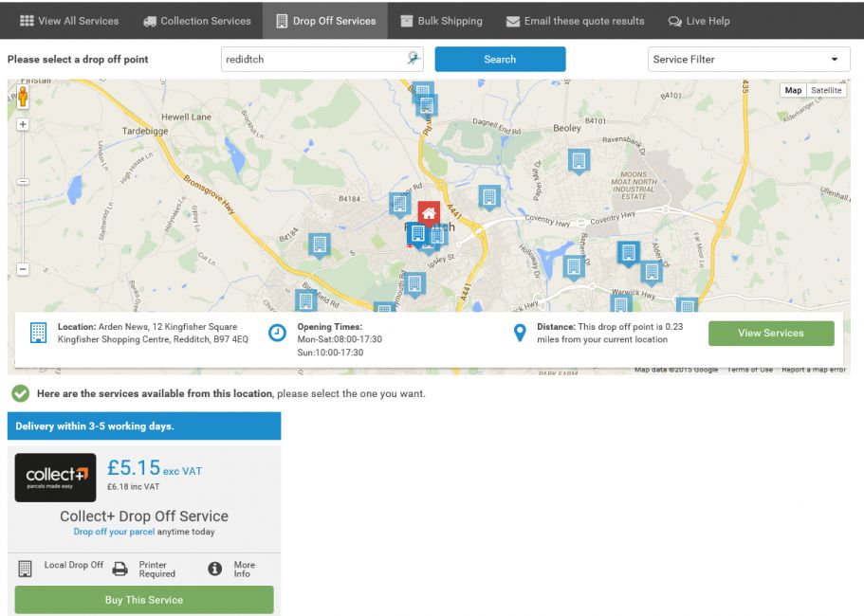This screenshot has height=616, width=864.
Task: Click the location search text field
Action: [x=322, y=59]
